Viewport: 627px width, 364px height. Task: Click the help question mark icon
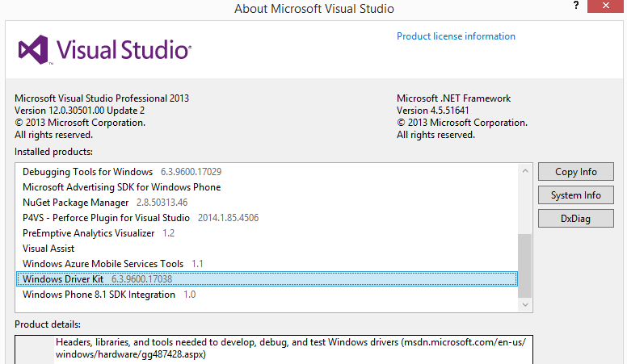click(576, 6)
